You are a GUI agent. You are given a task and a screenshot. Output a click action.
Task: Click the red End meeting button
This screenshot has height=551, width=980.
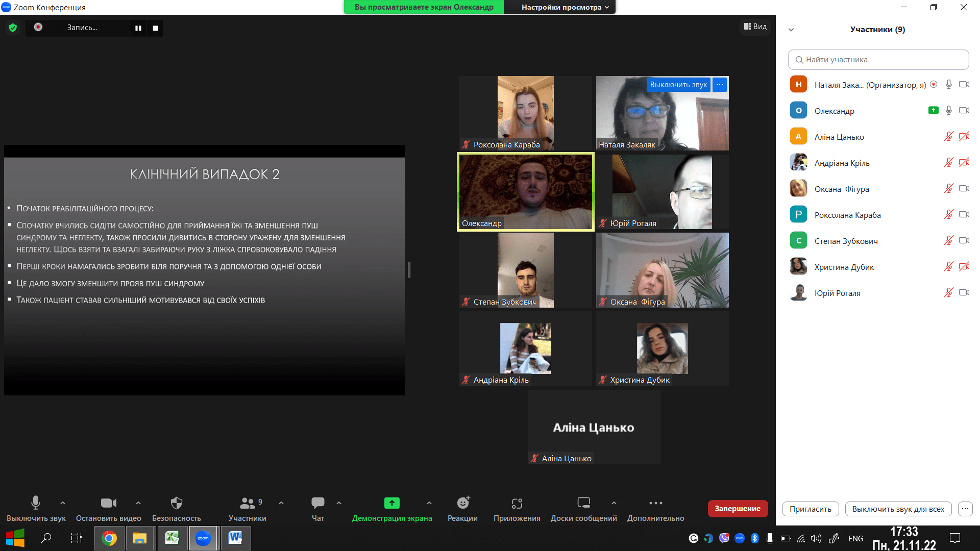737,509
